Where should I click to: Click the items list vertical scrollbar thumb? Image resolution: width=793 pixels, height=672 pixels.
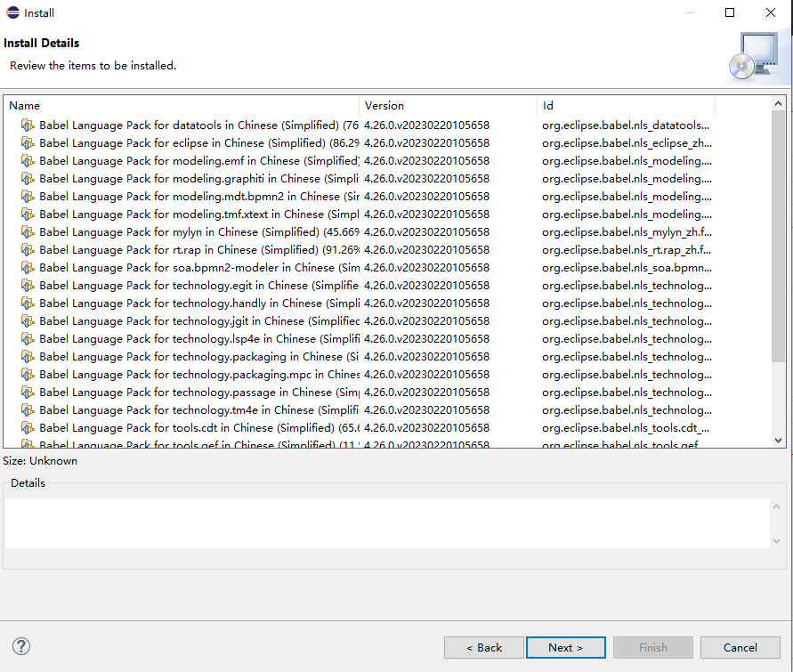click(x=779, y=236)
